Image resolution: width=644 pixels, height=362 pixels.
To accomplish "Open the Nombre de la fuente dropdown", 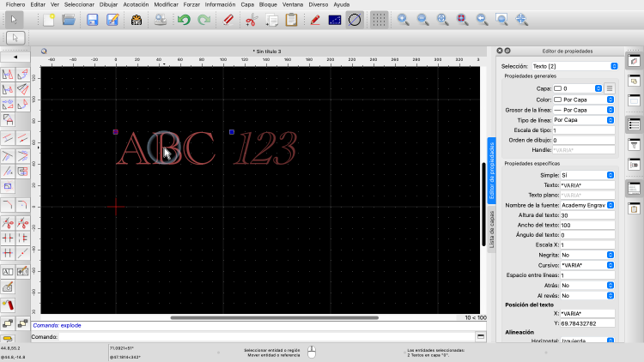I will coord(587,205).
